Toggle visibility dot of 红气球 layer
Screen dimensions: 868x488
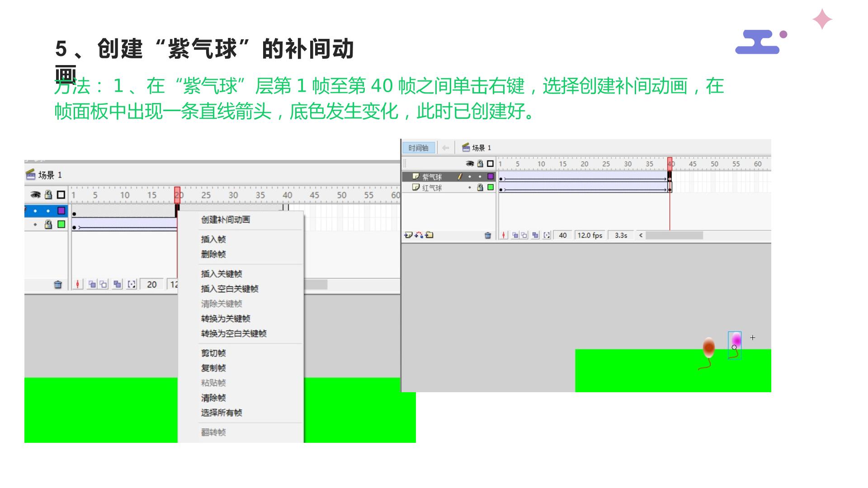point(470,188)
